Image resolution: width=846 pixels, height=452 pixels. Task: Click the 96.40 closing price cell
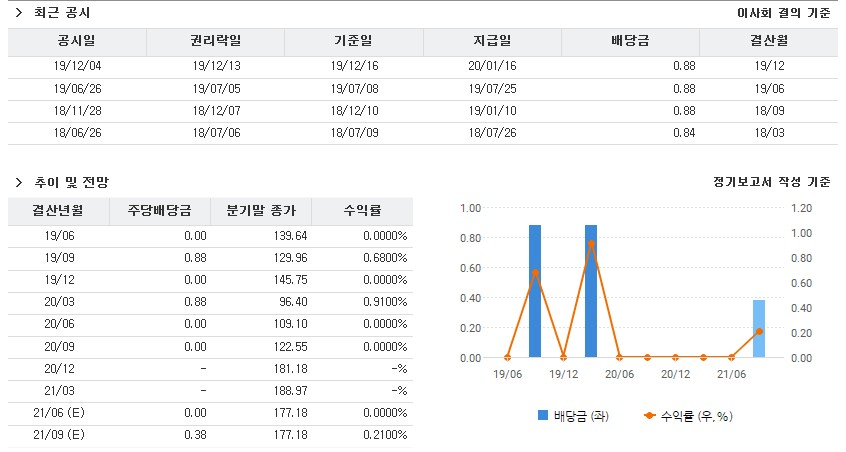pyautogui.click(x=293, y=303)
